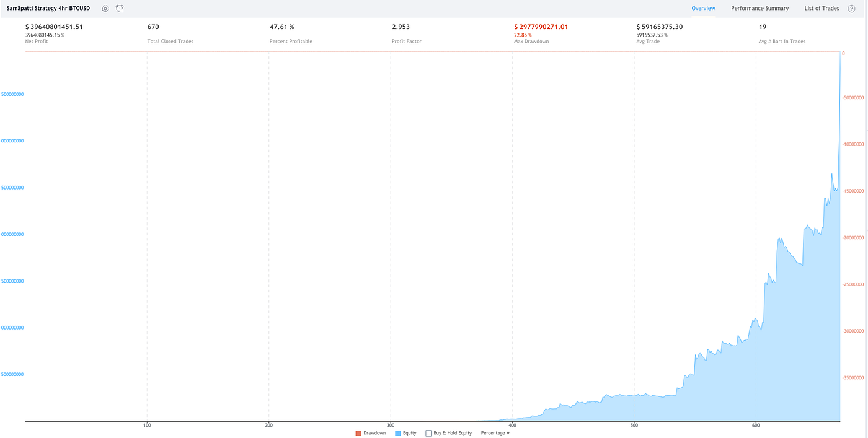Screen dimensions: 868x438
Task: Enable the Buy & Hold Equity checkbox
Action: coord(428,433)
